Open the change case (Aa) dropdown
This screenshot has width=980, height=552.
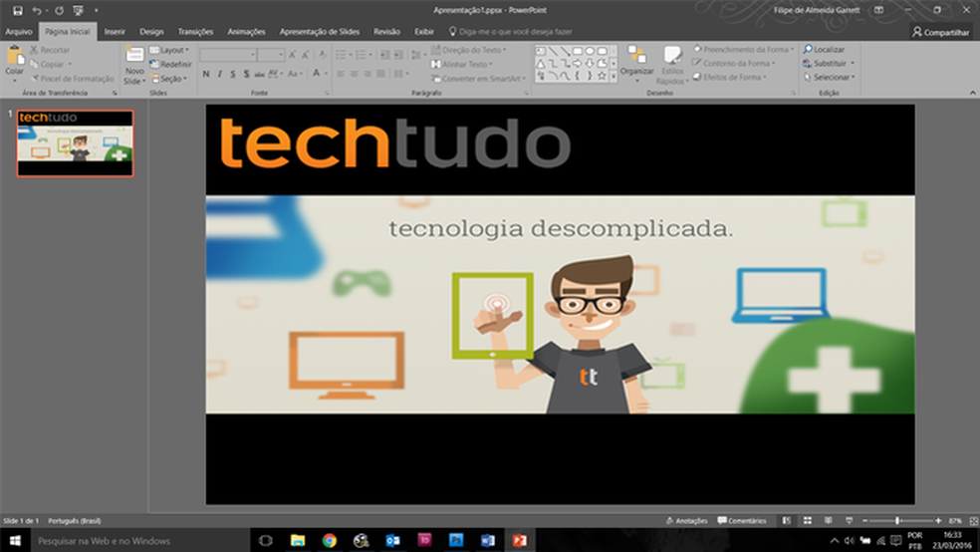click(295, 74)
